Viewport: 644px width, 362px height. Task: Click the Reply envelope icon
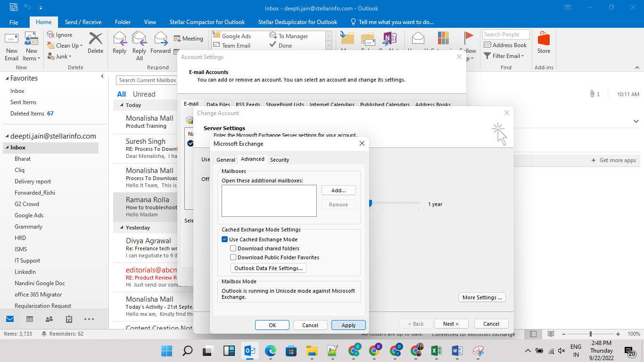click(x=120, y=39)
